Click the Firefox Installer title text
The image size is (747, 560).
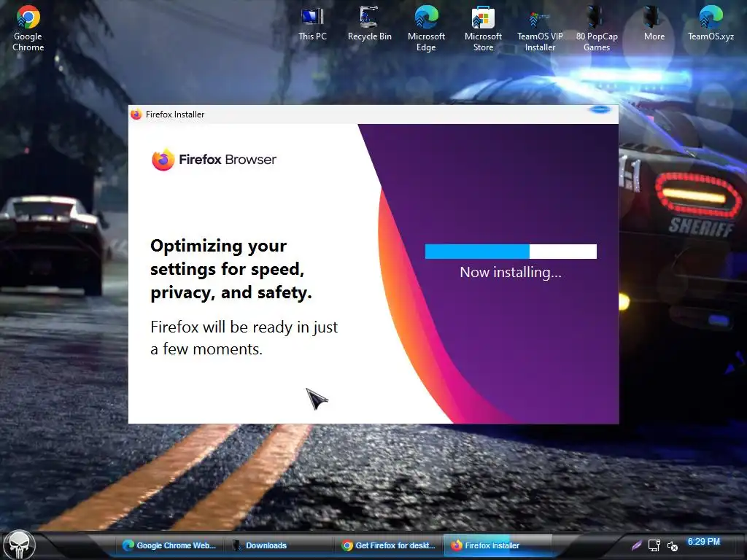click(x=175, y=114)
